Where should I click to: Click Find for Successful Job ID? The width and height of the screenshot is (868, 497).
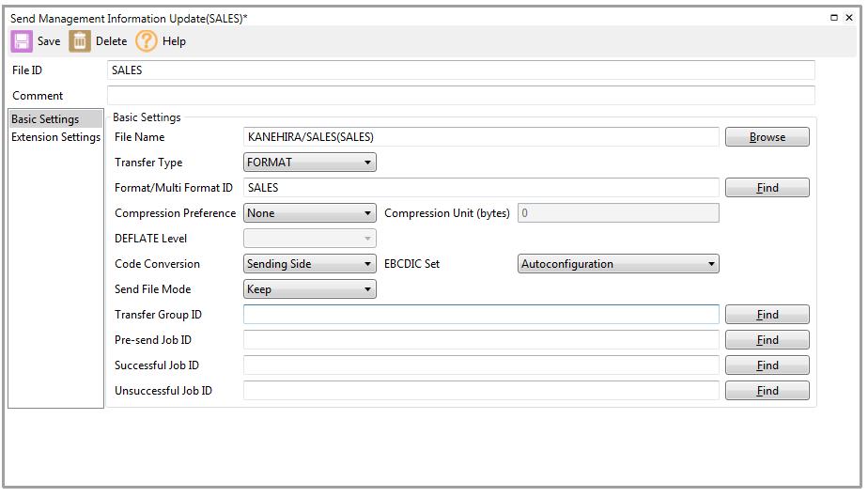tap(767, 365)
